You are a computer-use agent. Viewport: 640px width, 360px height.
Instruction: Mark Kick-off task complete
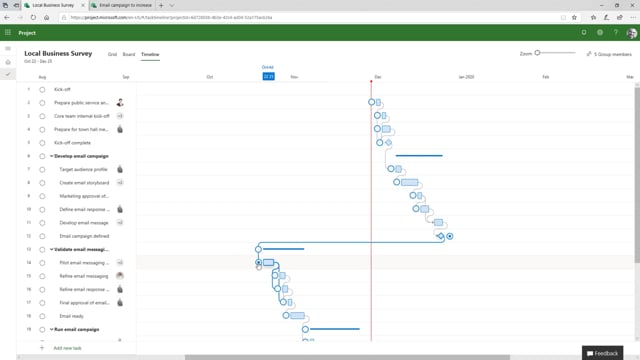pos(42,89)
